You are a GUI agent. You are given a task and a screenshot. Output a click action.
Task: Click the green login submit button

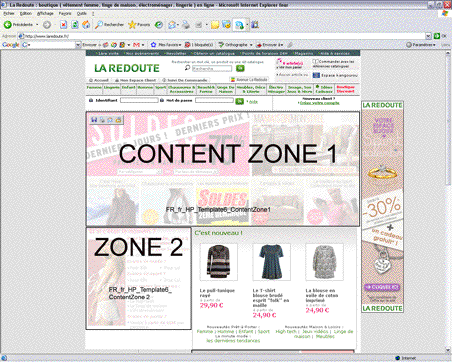tap(239, 101)
